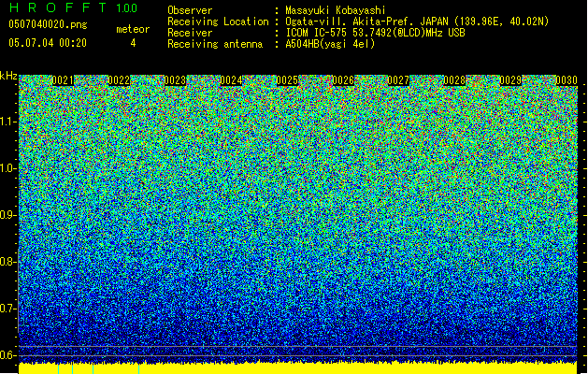Screen dimensions: 588x374
Task: Click the 0029 minute marker
Action: (510, 80)
